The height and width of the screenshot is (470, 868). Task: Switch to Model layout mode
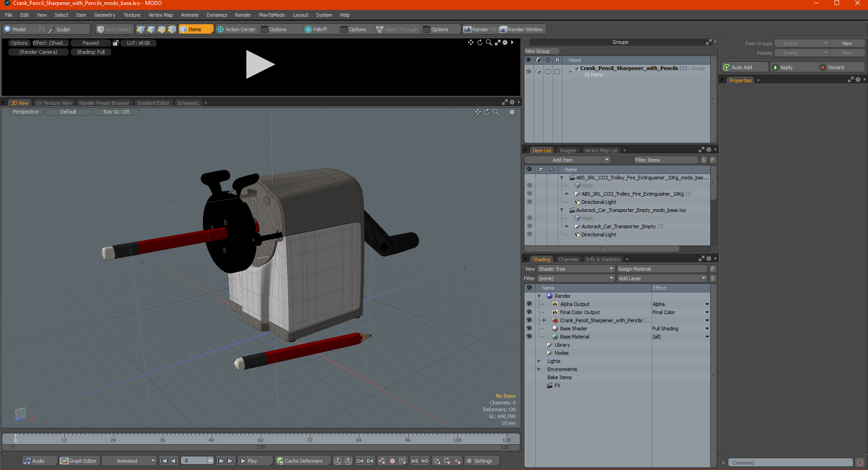click(19, 29)
